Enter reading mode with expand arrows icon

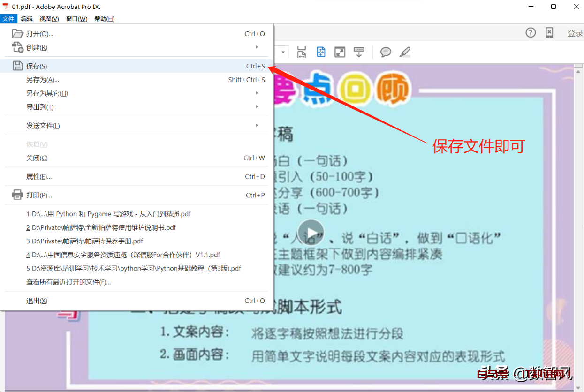pyautogui.click(x=340, y=52)
